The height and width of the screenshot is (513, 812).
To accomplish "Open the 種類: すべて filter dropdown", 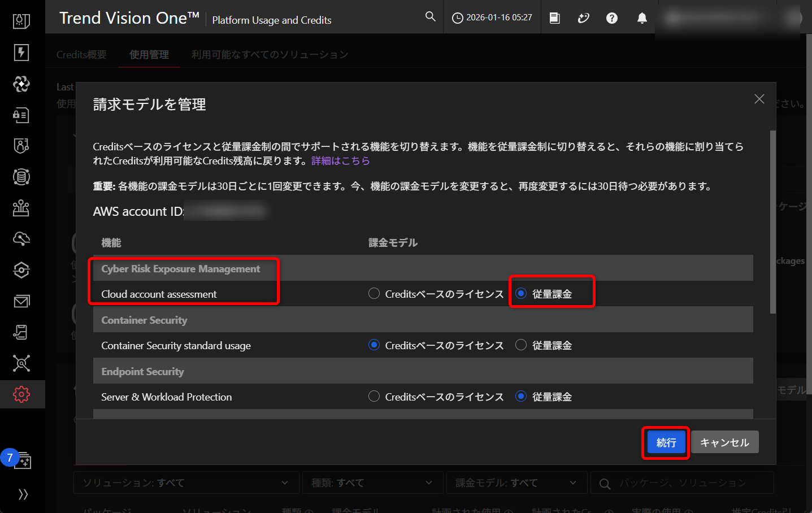I will coord(373,482).
